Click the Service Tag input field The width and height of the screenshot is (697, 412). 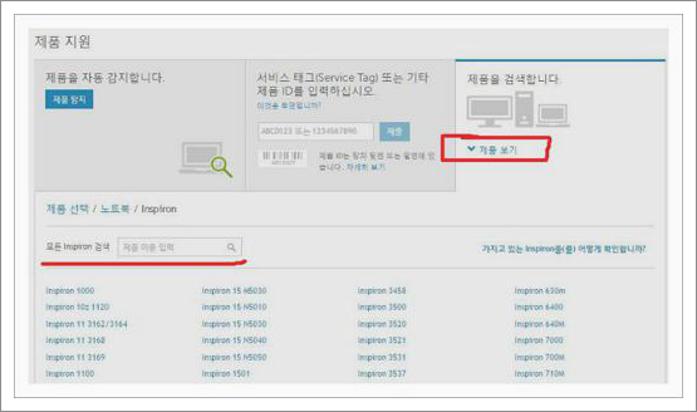pyautogui.click(x=315, y=132)
